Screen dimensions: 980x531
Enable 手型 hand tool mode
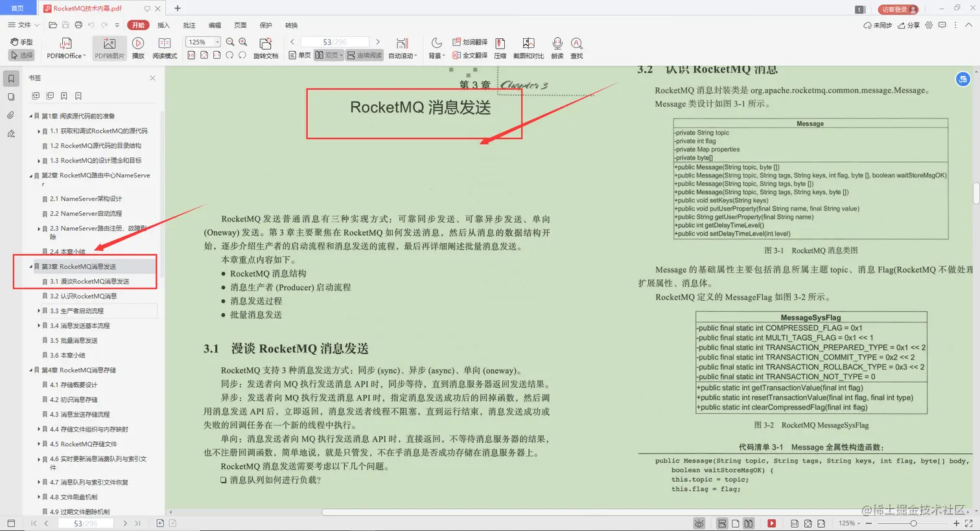22,42
